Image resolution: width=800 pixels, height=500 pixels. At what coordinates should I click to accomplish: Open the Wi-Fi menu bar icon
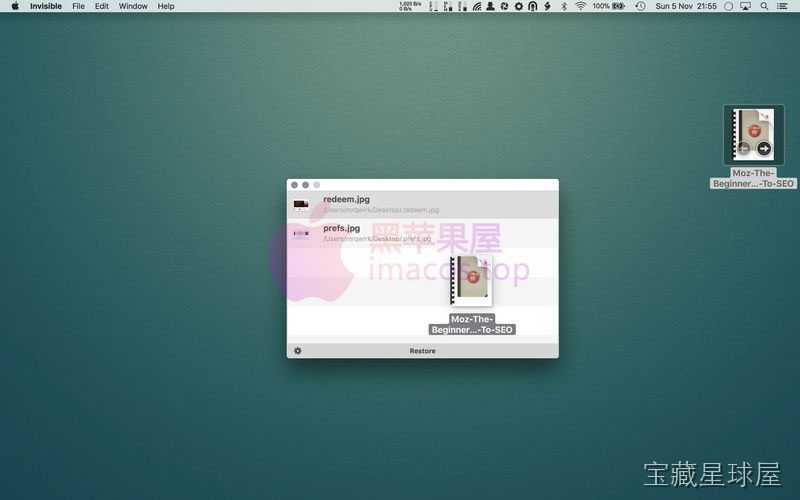click(580, 6)
